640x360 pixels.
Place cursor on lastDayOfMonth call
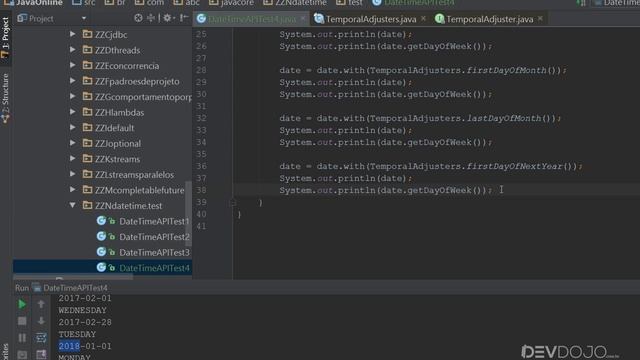tap(504, 118)
